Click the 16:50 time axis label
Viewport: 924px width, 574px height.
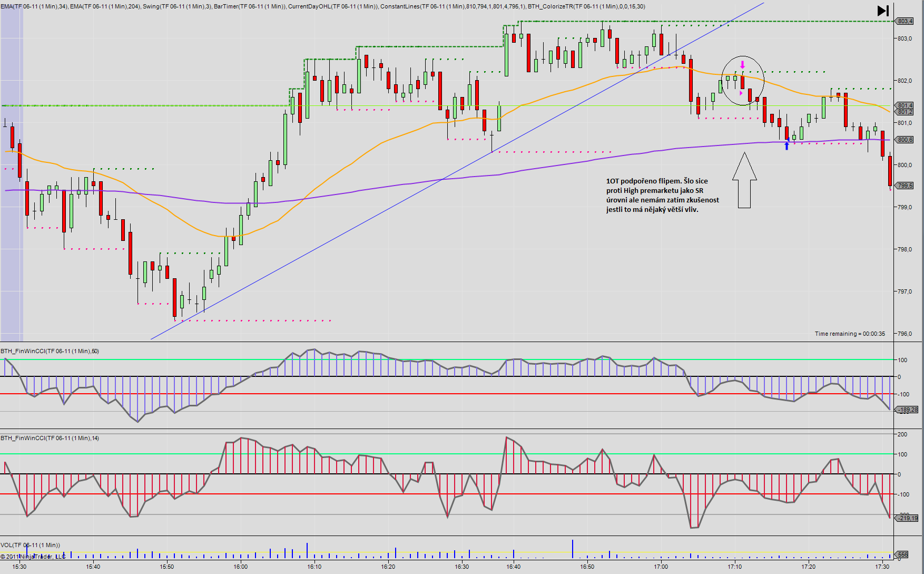click(587, 567)
